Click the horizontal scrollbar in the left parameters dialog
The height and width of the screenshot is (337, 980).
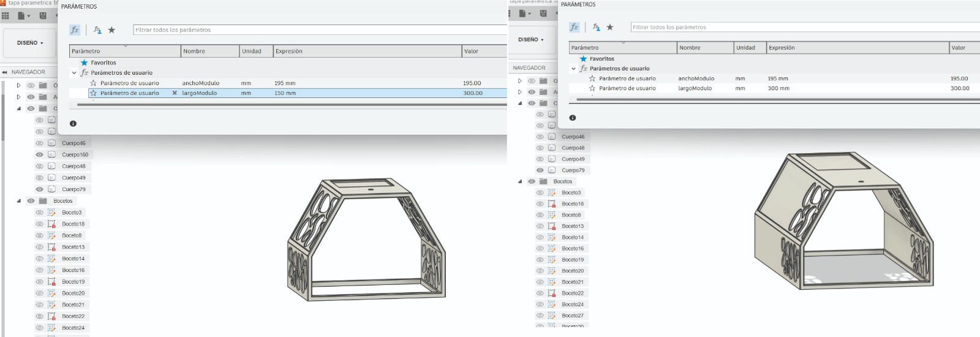pos(288,105)
